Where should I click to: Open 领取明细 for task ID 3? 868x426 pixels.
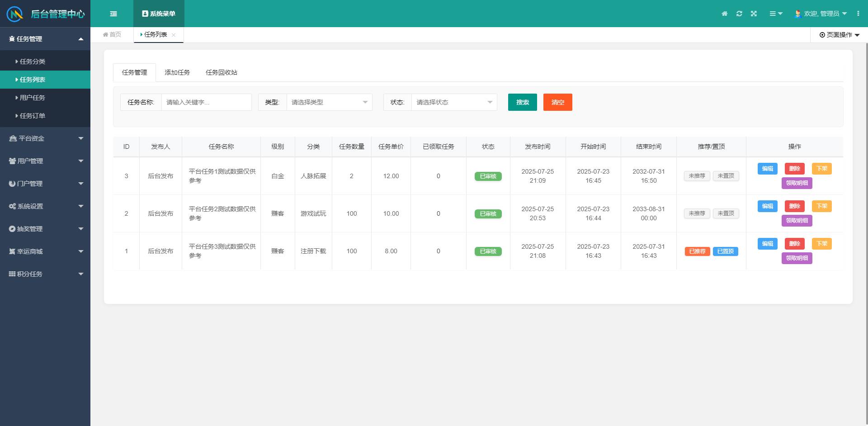(797, 183)
